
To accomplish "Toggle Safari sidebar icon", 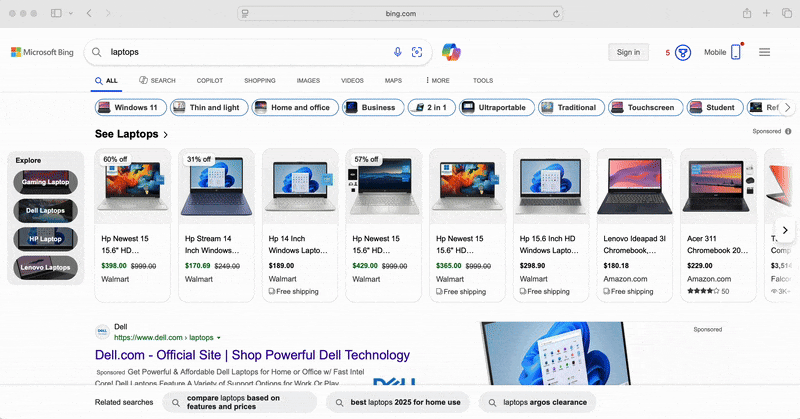I will (x=56, y=13).
